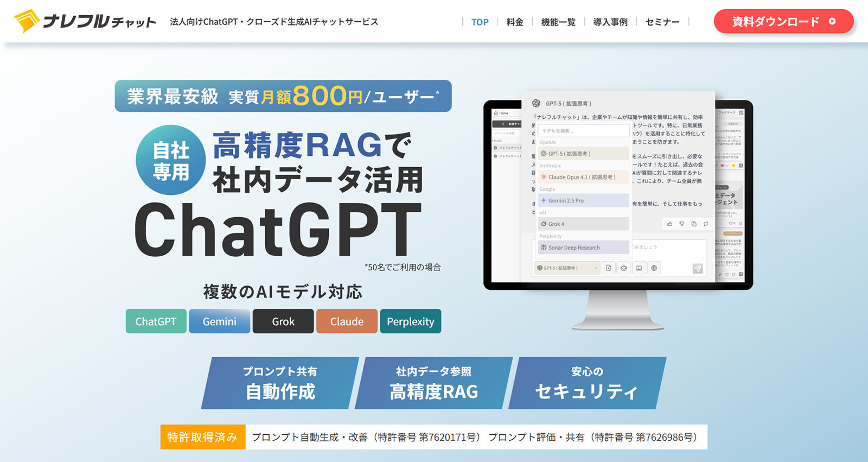Click the regenerate response icon
868x462 pixels.
coord(706,224)
